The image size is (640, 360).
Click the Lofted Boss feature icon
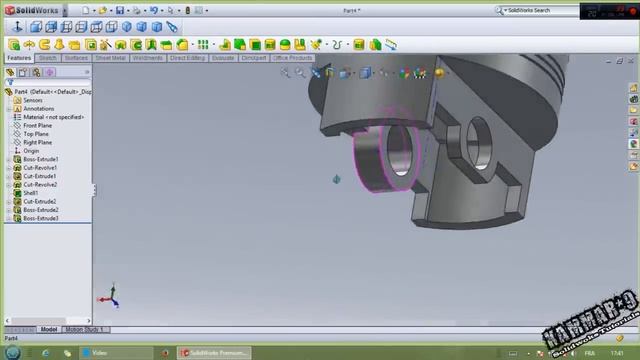coord(60,44)
